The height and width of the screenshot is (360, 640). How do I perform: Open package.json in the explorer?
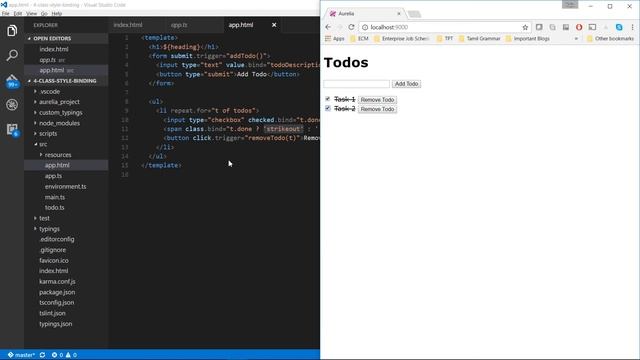(x=57, y=292)
